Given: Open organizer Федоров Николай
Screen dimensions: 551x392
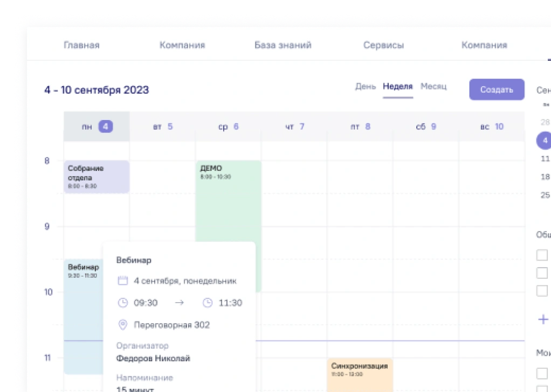Looking at the screenshot, I should coord(153,358).
